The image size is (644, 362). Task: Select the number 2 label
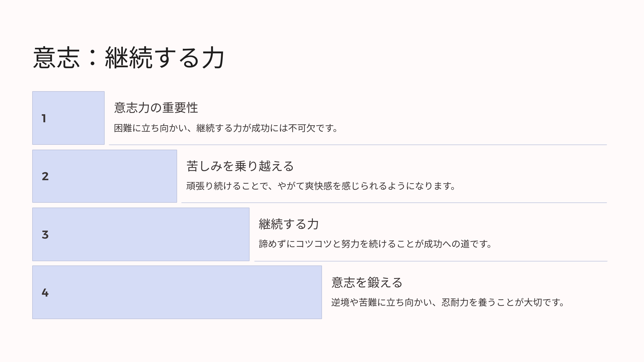45,176
